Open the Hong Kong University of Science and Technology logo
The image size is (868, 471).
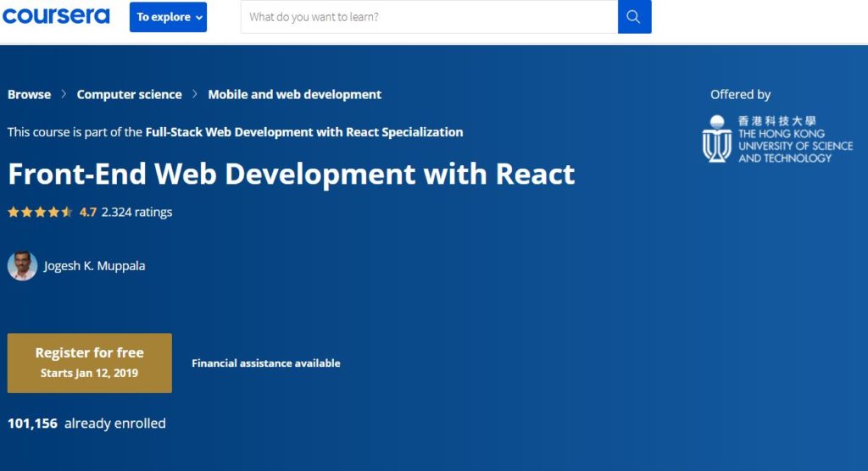tap(778, 139)
